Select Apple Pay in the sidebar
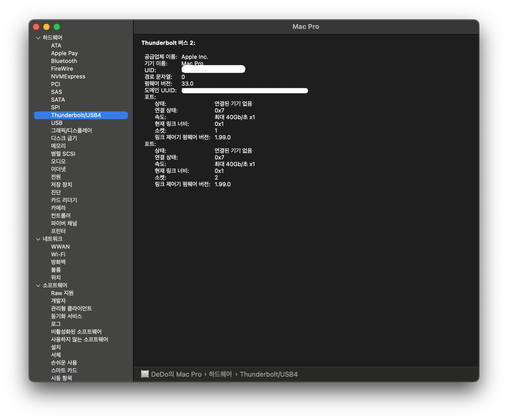Image resolution: width=508 pixels, height=420 pixels. (64, 53)
